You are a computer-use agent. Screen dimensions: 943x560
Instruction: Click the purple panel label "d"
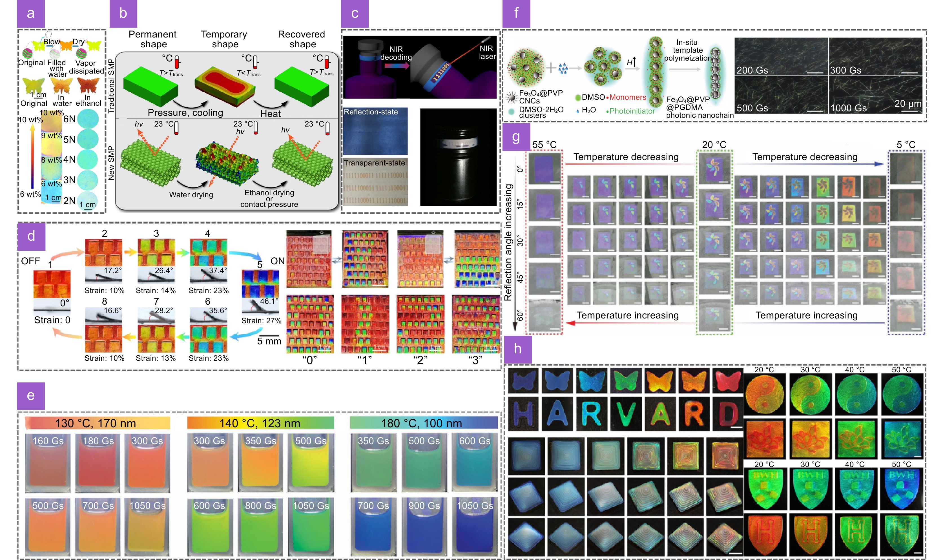[31, 236]
